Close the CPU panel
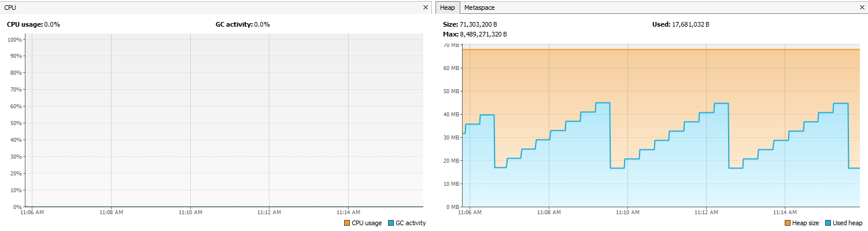The height and width of the screenshot is (231, 868). pyautogui.click(x=425, y=8)
